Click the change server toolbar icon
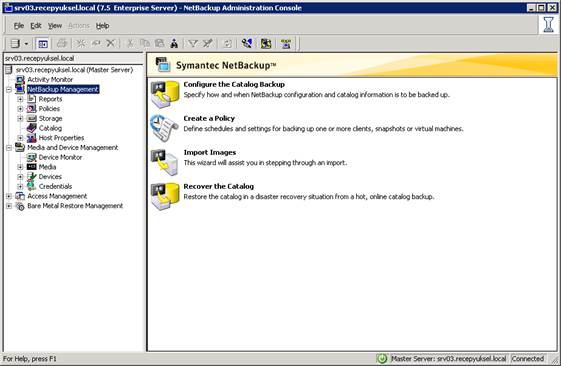 15,44
